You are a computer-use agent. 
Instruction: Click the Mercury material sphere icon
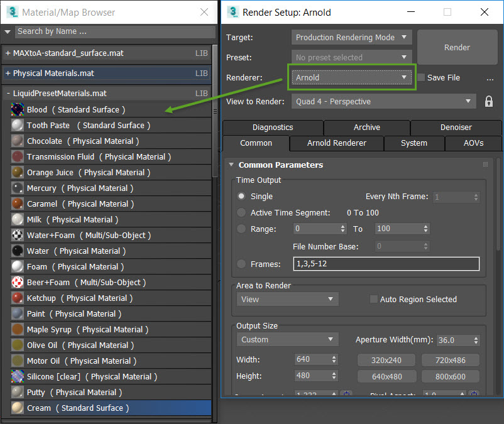[18, 188]
